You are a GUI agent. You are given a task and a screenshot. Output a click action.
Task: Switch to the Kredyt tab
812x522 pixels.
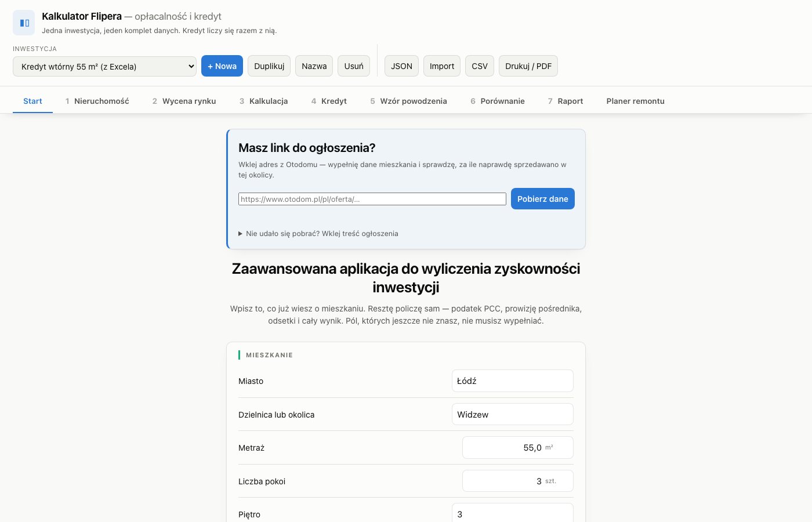(x=329, y=101)
